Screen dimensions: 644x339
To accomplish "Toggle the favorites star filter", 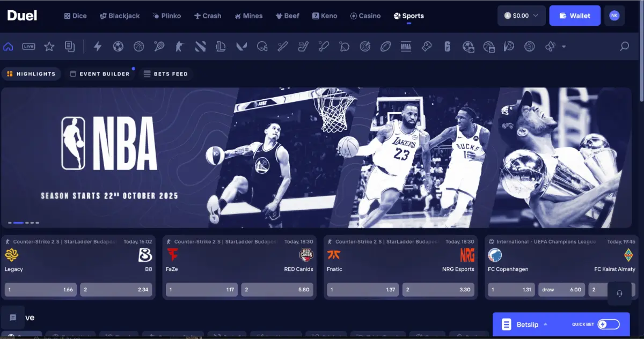I will coord(49,47).
